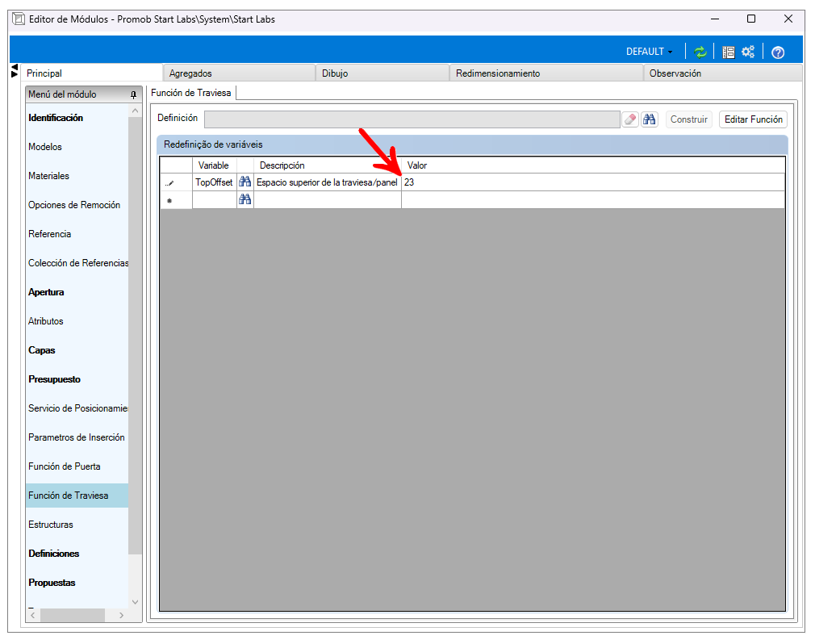
Task: Click binoculars icon in the new empty row
Action: (x=245, y=199)
